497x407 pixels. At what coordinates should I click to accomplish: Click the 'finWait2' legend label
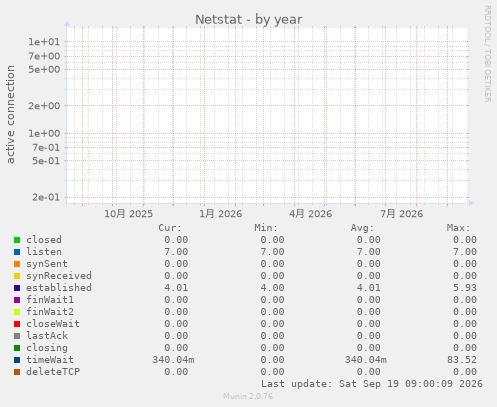tap(50, 312)
